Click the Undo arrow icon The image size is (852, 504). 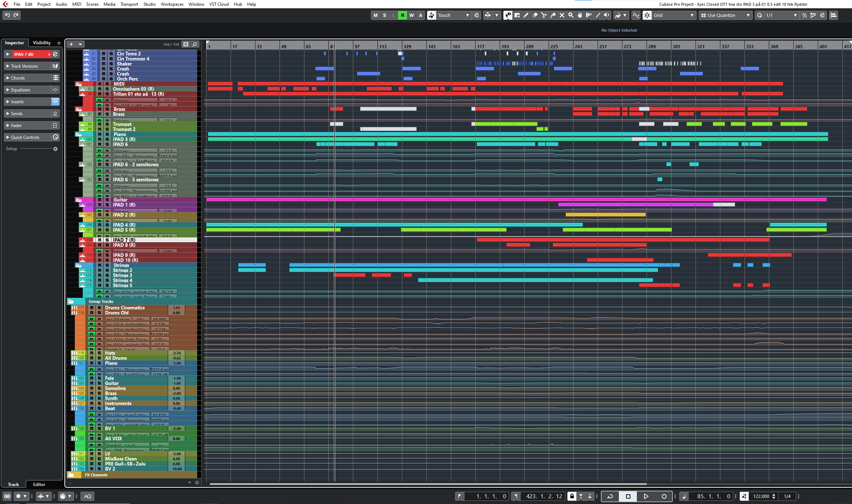[7, 15]
